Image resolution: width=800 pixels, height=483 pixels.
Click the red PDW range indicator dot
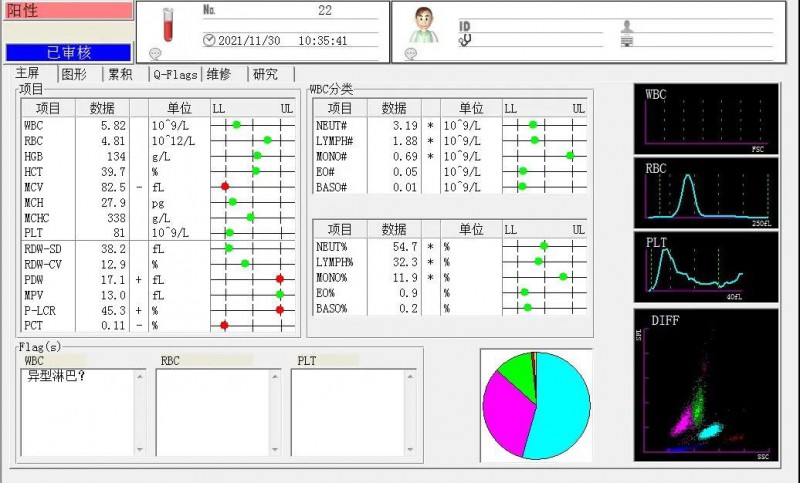click(280, 279)
